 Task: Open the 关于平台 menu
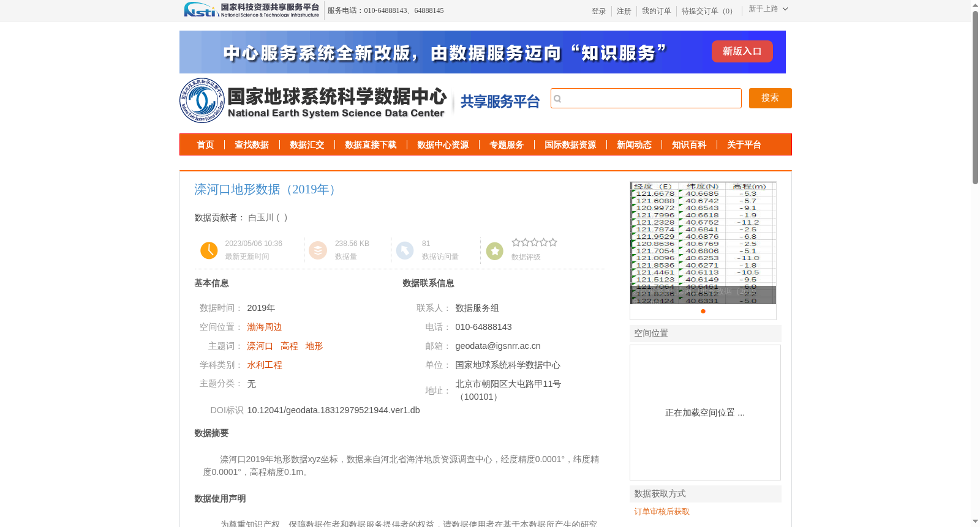[744, 145]
